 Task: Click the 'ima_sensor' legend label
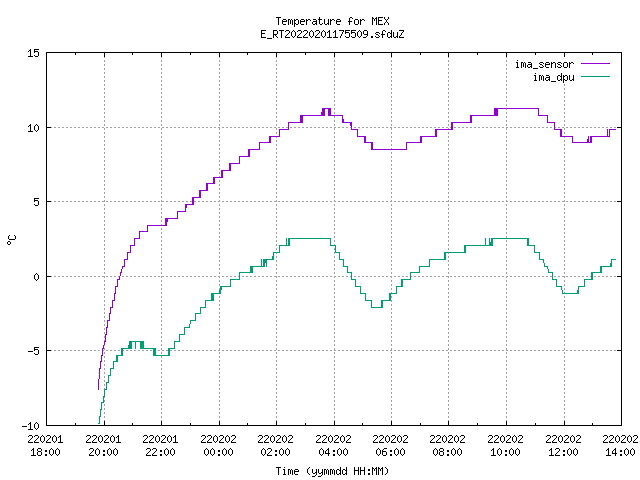point(544,64)
